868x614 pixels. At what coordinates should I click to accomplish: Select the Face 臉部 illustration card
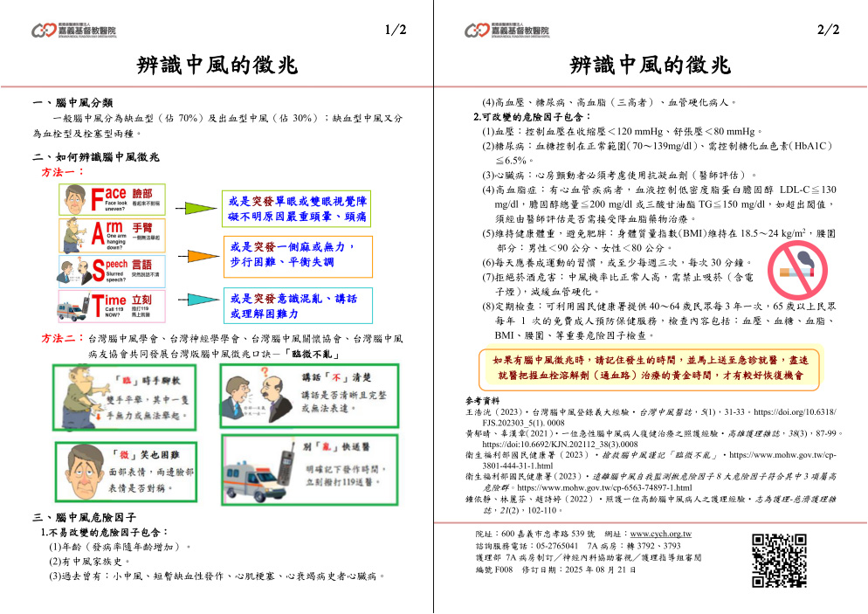pyautogui.click(x=113, y=200)
